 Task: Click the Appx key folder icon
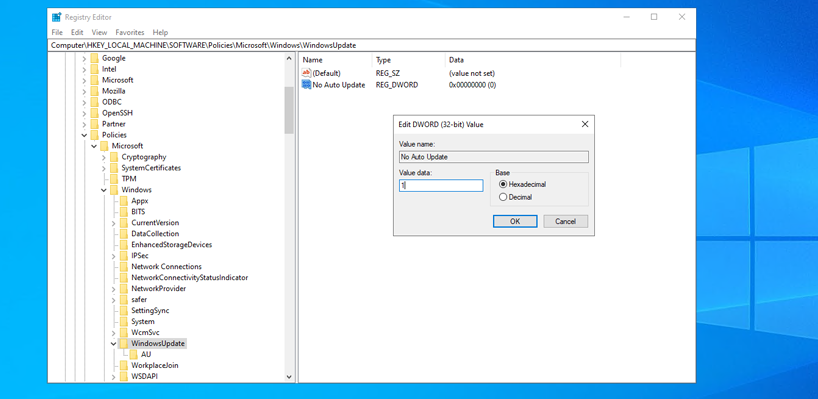coord(124,201)
